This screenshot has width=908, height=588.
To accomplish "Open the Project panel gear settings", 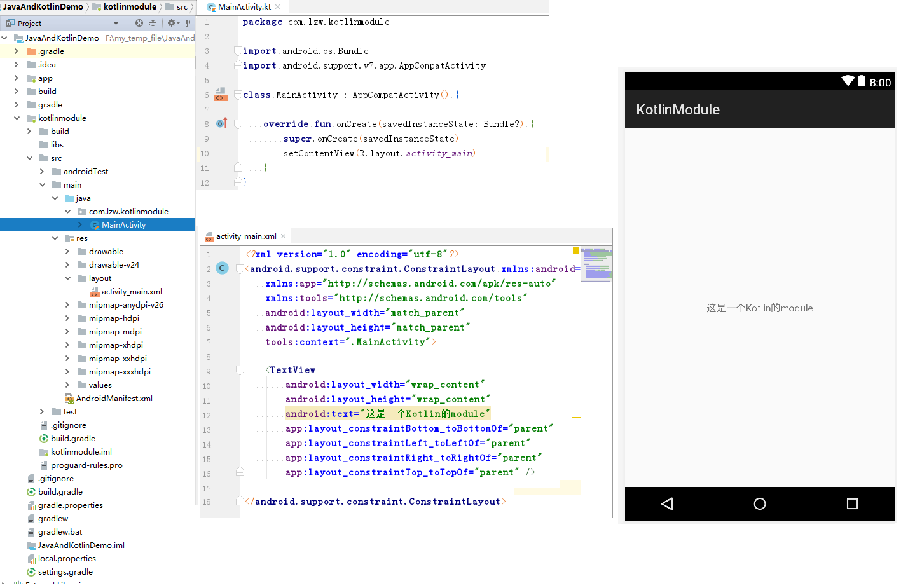I will (x=172, y=23).
